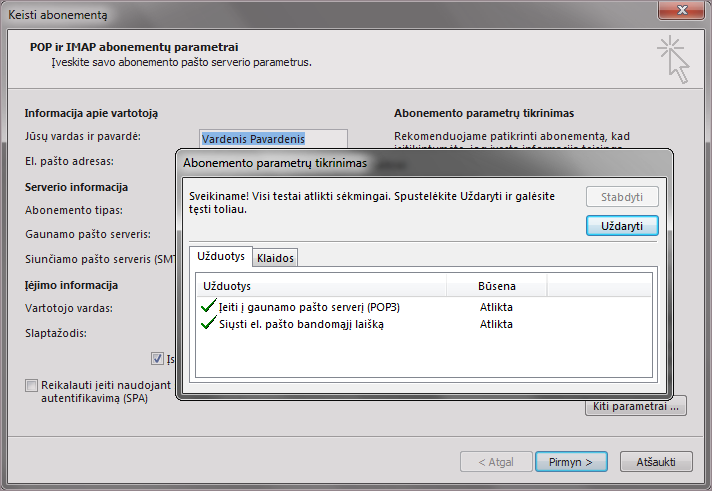The width and height of the screenshot is (712, 491).
Task: Click green checkmark beside test message task
Action: (x=208, y=324)
